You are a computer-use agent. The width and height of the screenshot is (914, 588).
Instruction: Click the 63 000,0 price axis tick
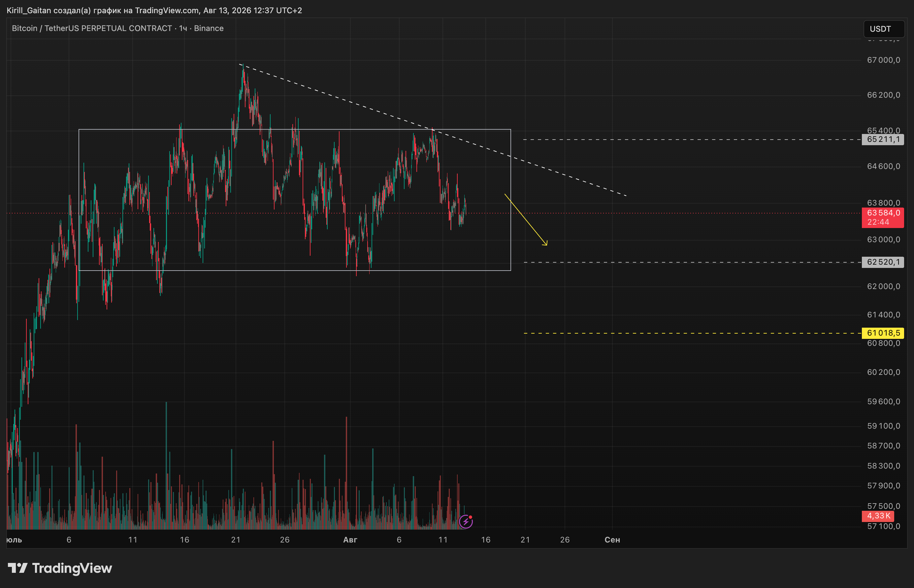pos(883,240)
